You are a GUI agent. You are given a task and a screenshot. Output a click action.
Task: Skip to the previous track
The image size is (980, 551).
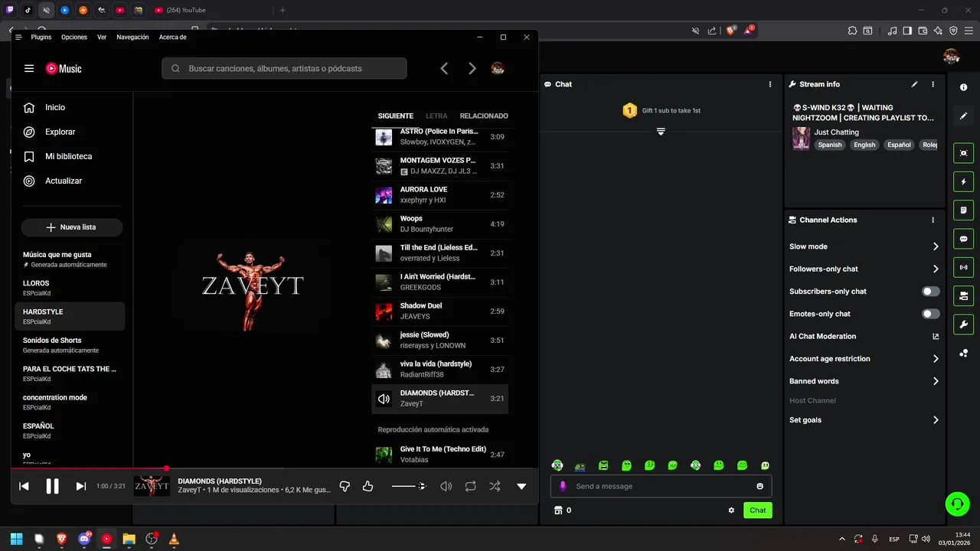24,486
